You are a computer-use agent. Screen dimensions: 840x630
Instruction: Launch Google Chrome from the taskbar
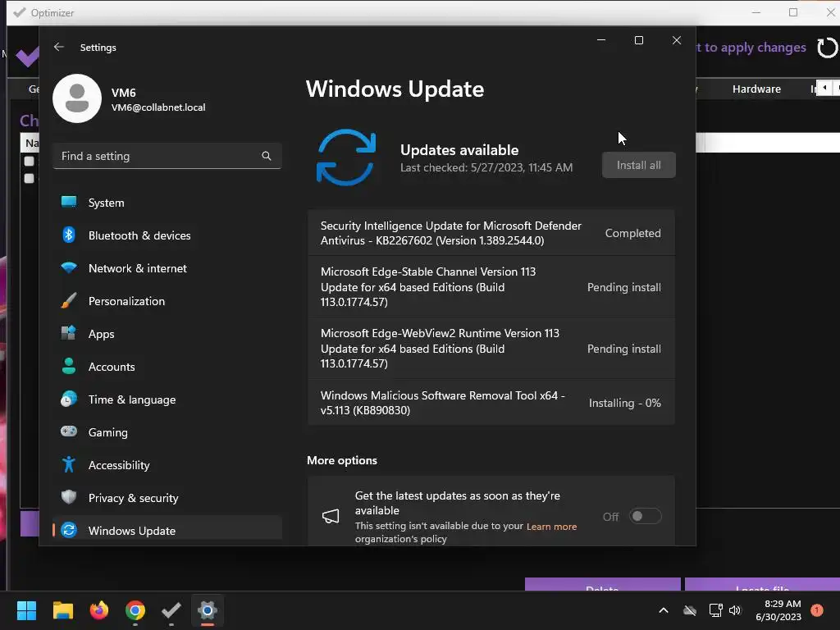[135, 610]
